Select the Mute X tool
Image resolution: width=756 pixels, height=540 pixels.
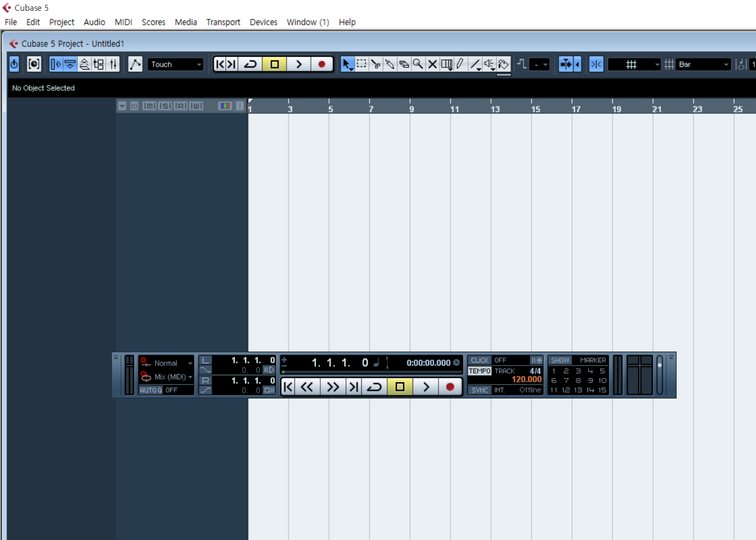click(432, 64)
